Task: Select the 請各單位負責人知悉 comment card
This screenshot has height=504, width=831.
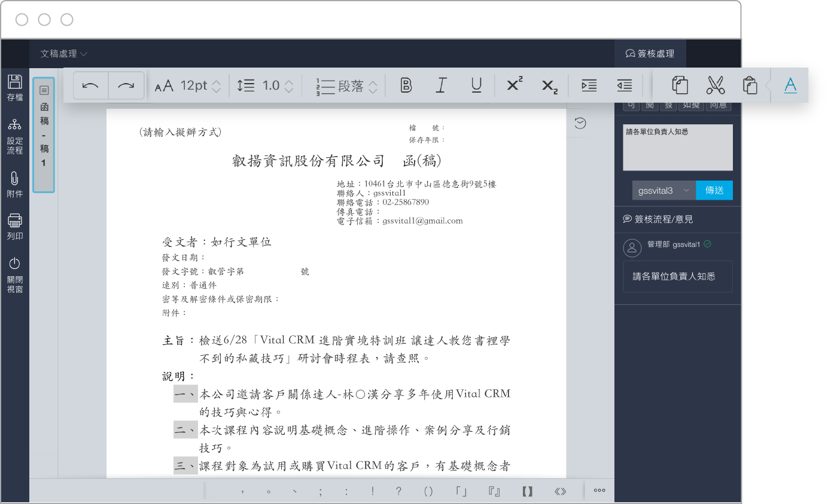Action: point(678,276)
